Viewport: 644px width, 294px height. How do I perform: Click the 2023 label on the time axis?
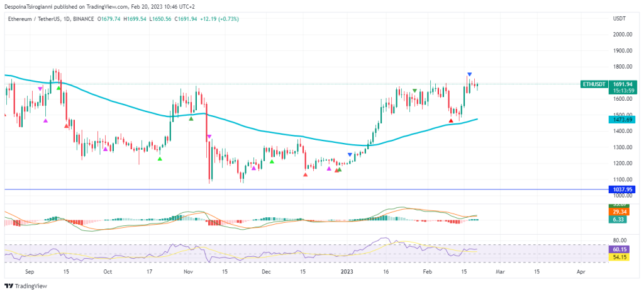[x=347, y=272]
